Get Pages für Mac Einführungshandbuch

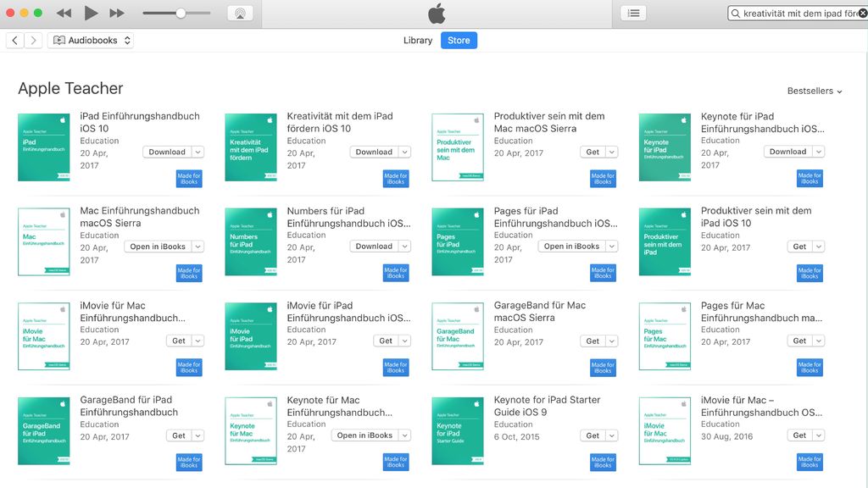[800, 341]
